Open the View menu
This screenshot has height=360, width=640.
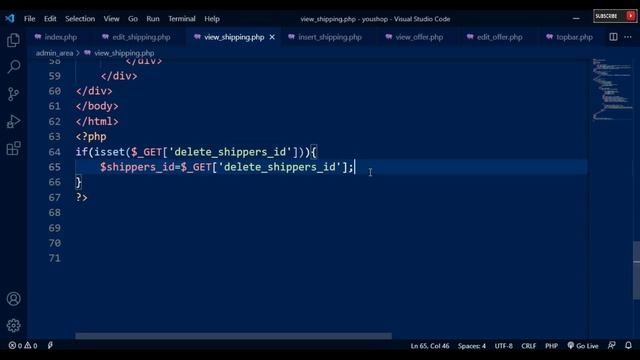point(111,19)
